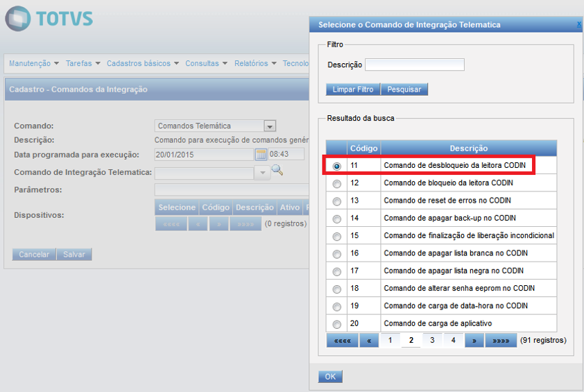Select radio button for code 17
Image resolution: width=584 pixels, height=392 pixels.
point(336,271)
